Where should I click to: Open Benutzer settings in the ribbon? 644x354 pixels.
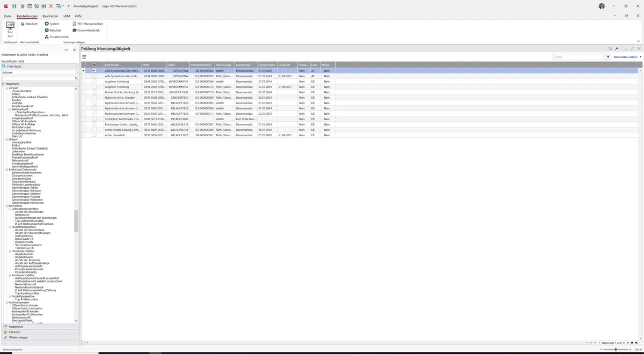click(53, 30)
